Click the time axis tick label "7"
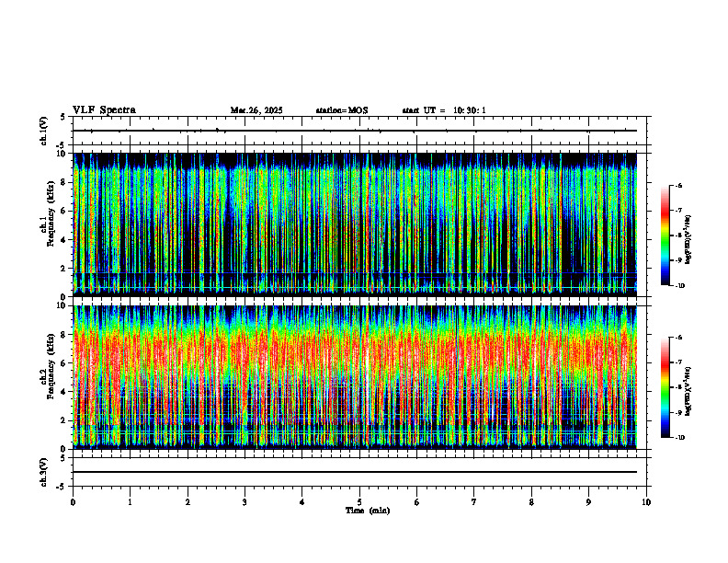This screenshot has width=728, height=563. pos(474,502)
